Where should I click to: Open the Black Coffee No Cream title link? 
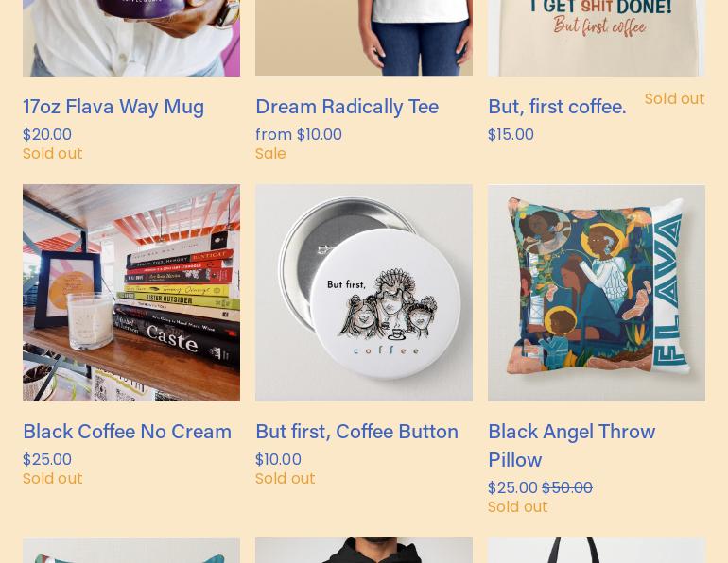[x=128, y=432]
